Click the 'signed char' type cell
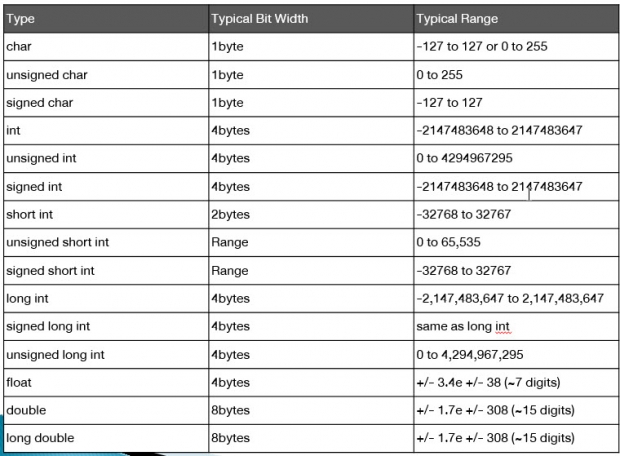This screenshot has height=456, width=620. click(106, 103)
